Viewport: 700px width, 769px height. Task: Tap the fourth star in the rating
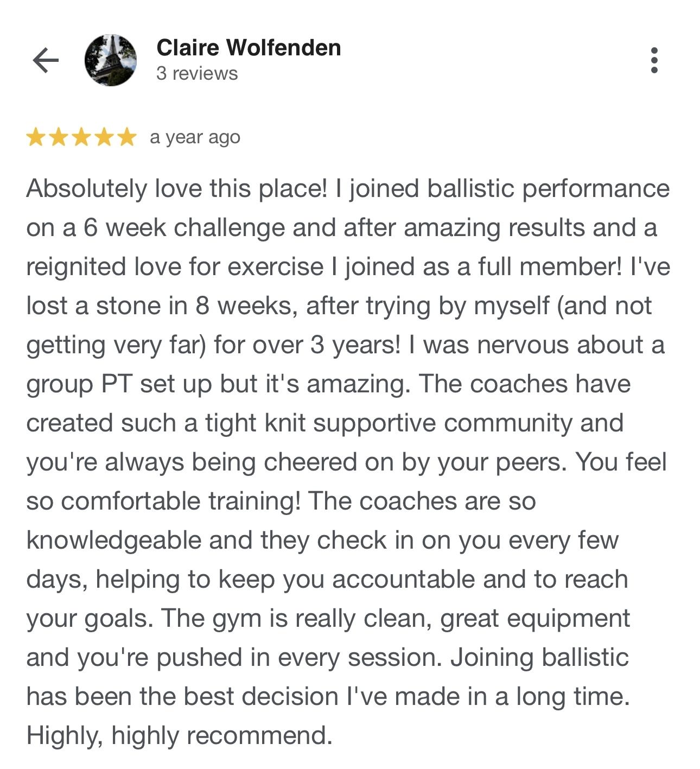(x=104, y=137)
